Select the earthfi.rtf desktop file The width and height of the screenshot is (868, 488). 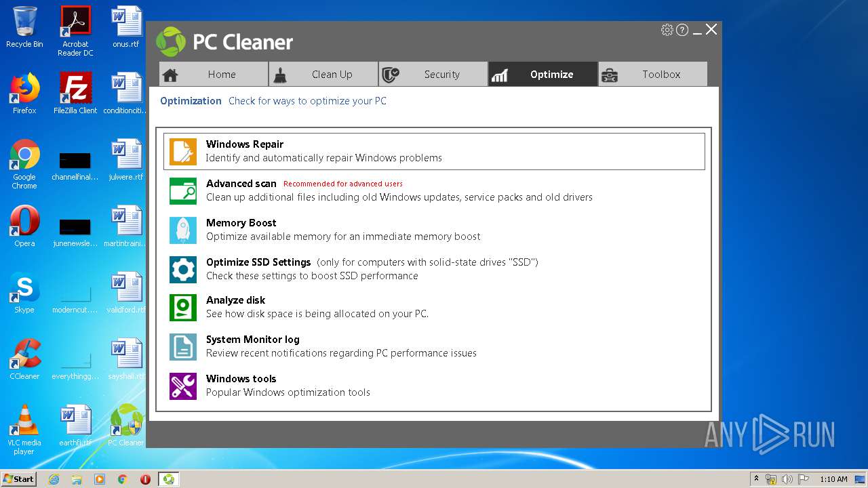click(75, 426)
